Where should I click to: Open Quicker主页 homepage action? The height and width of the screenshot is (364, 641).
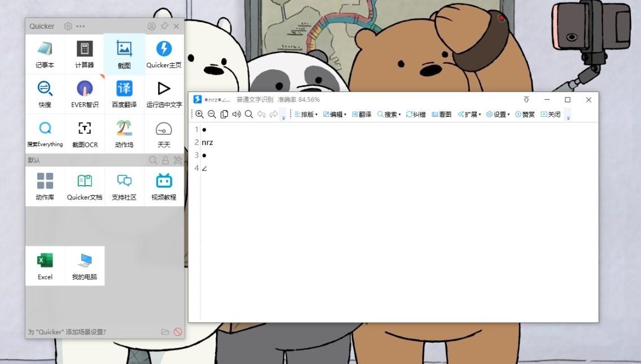(164, 54)
